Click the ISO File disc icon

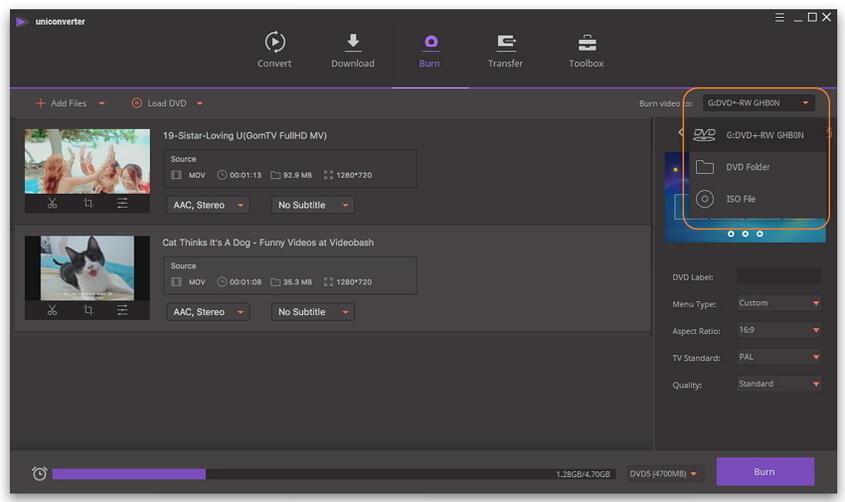click(x=705, y=199)
